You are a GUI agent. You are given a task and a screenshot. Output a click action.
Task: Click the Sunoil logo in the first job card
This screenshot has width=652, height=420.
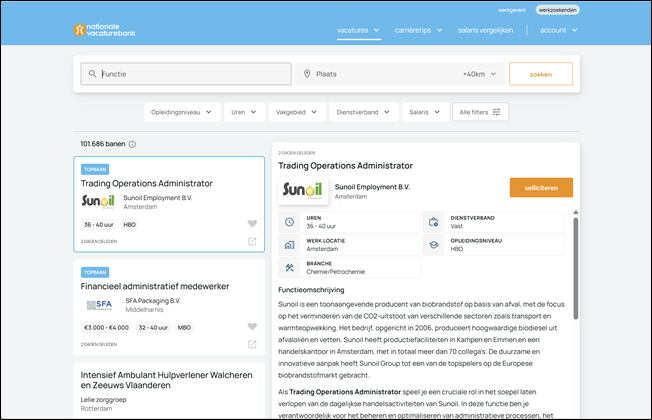coord(98,201)
